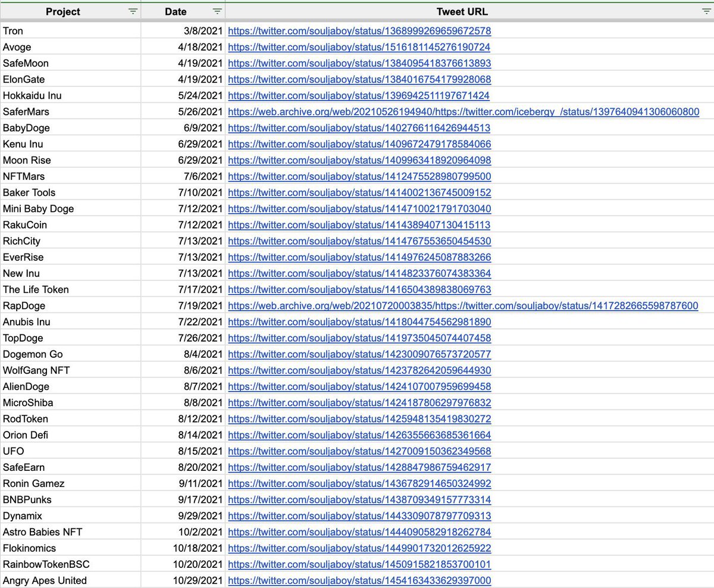Image resolution: width=714 pixels, height=588 pixels.
Task: Open the Project column filter
Action: click(x=133, y=11)
